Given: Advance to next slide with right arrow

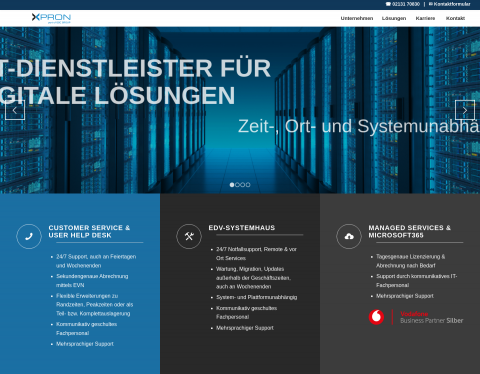Looking at the screenshot, I should tap(465, 110).
